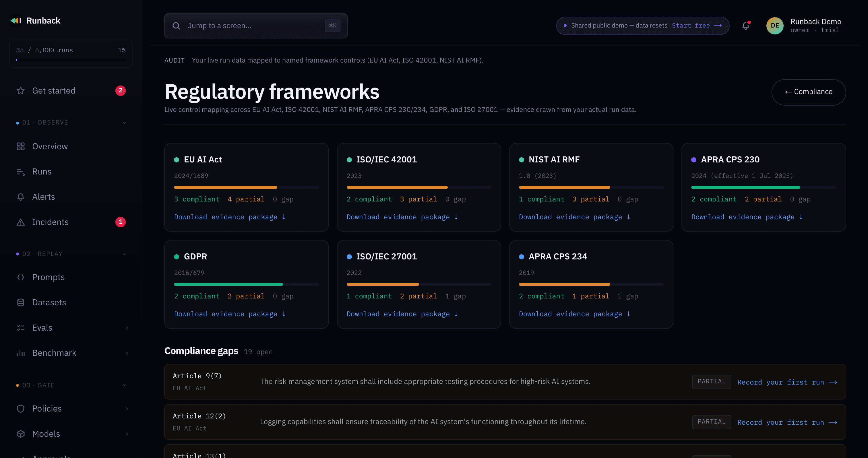Open Datasets from the sidebar

pos(71,302)
